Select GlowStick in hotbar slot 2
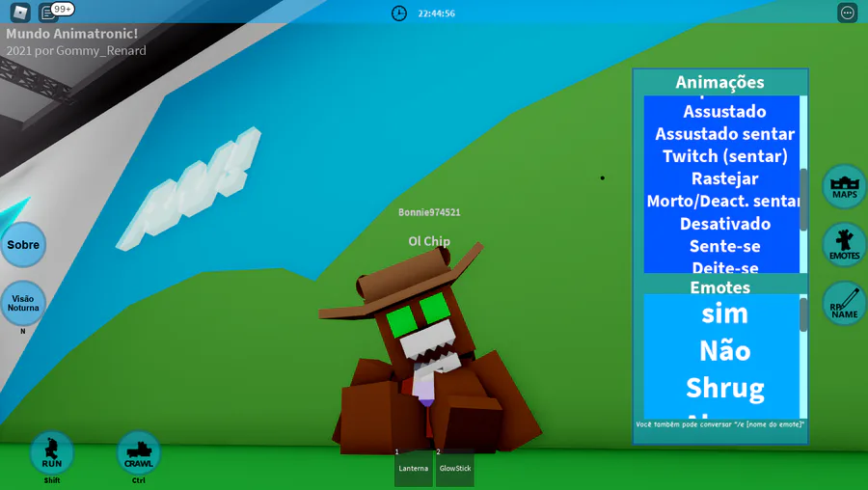868x490 pixels. (x=455, y=468)
